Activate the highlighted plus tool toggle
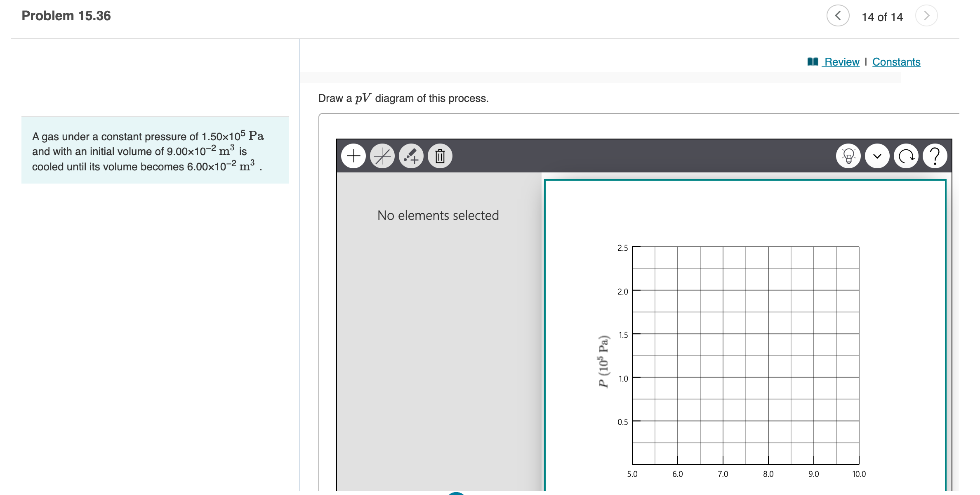This screenshot has height=495, width=980. [x=353, y=156]
